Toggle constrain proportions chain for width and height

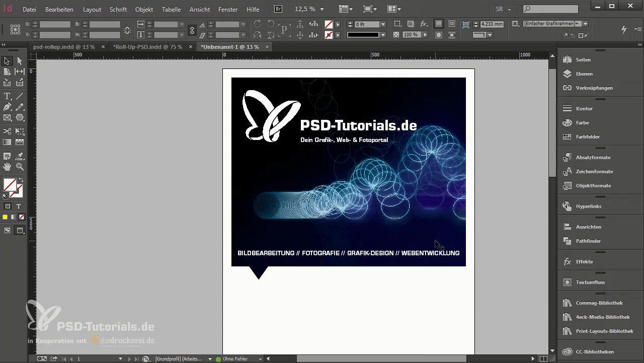click(127, 30)
